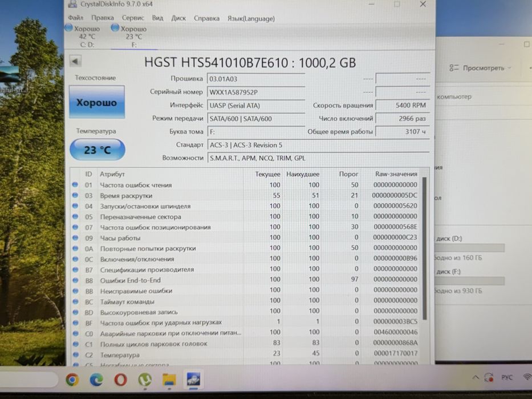Image resolution: width=532 pixels, height=399 pixels.
Task: Click the status dot for Таймаут команды
Action: [75, 301]
